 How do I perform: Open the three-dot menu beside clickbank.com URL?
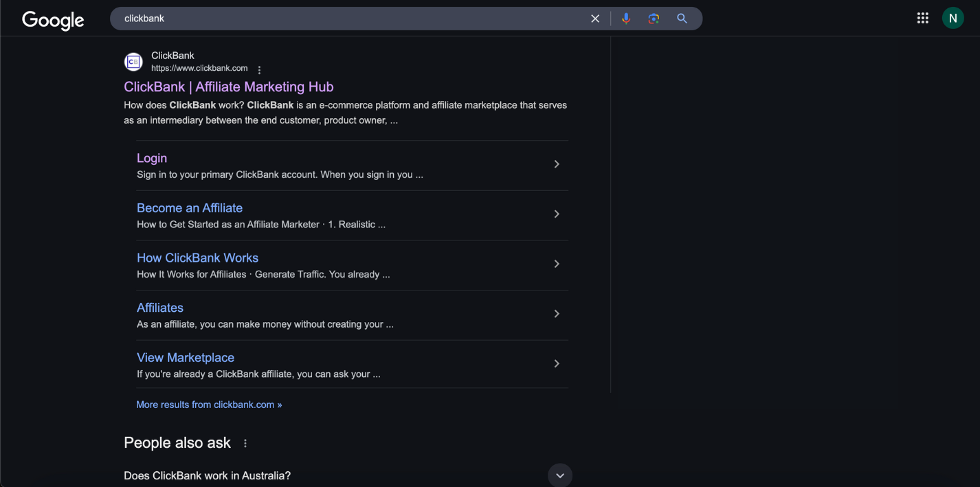click(259, 69)
